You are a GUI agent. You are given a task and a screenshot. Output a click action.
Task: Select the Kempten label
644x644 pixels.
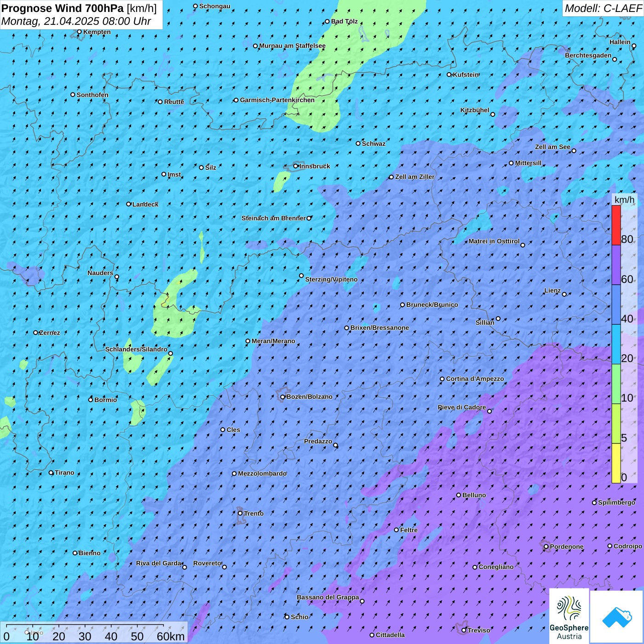tap(97, 32)
